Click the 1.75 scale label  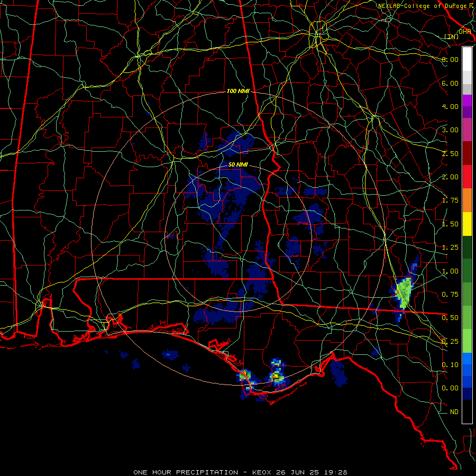click(450, 200)
